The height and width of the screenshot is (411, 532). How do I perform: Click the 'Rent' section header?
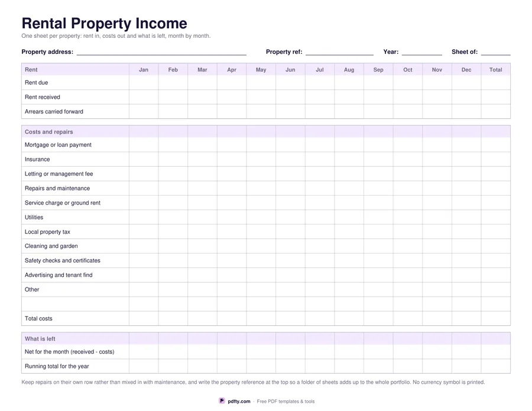[x=31, y=70]
